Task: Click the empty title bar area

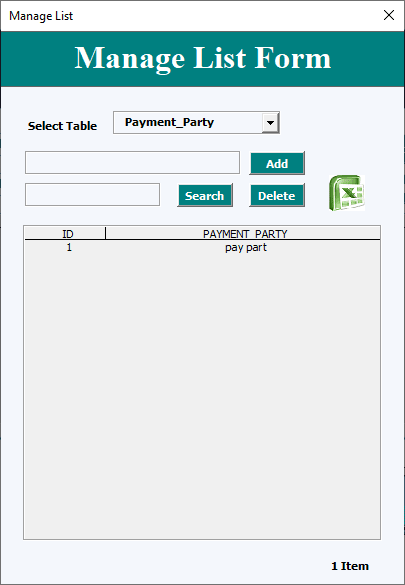Action: [x=224, y=16]
